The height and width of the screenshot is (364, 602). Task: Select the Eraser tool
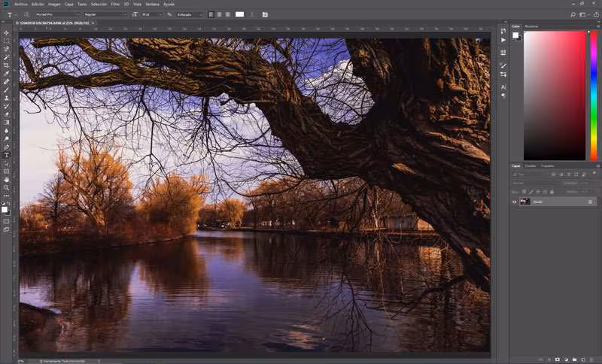(6, 114)
